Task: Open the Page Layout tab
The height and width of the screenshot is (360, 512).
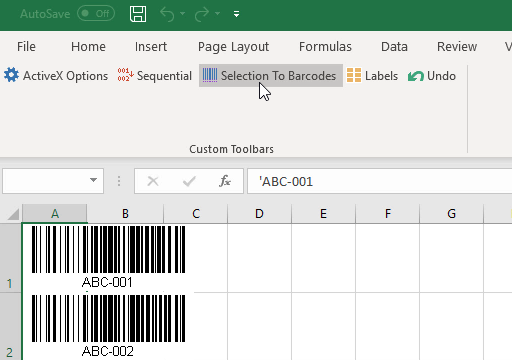Action: pyautogui.click(x=233, y=47)
